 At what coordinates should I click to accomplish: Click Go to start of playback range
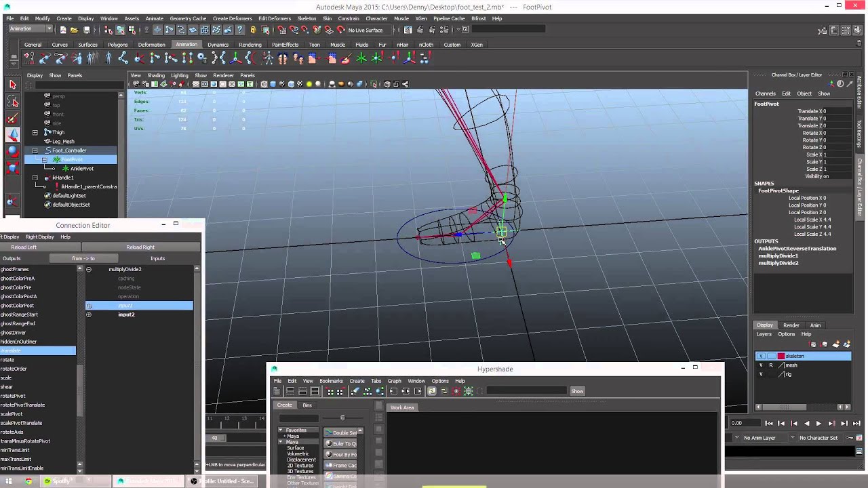tap(768, 424)
